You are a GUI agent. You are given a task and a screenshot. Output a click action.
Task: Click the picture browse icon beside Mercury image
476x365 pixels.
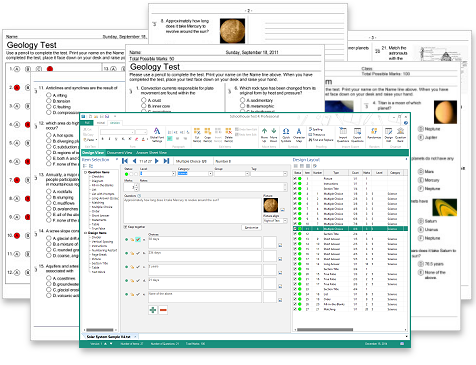click(x=282, y=210)
